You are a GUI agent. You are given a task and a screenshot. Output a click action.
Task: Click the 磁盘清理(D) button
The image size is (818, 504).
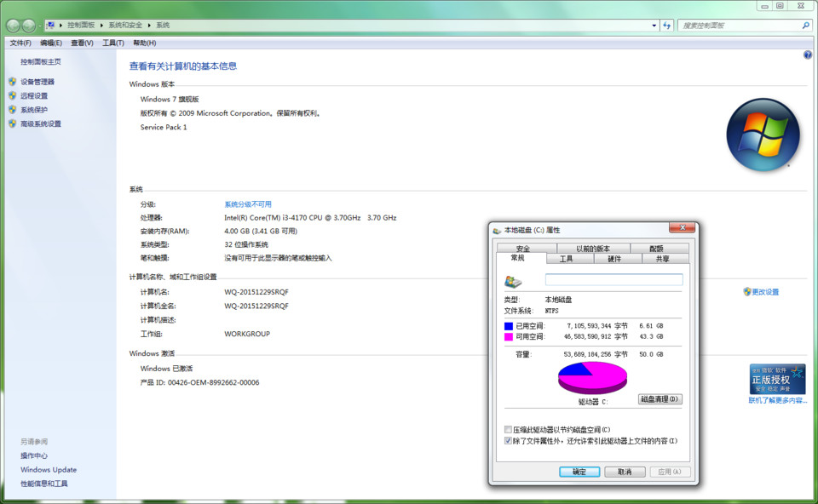click(660, 399)
